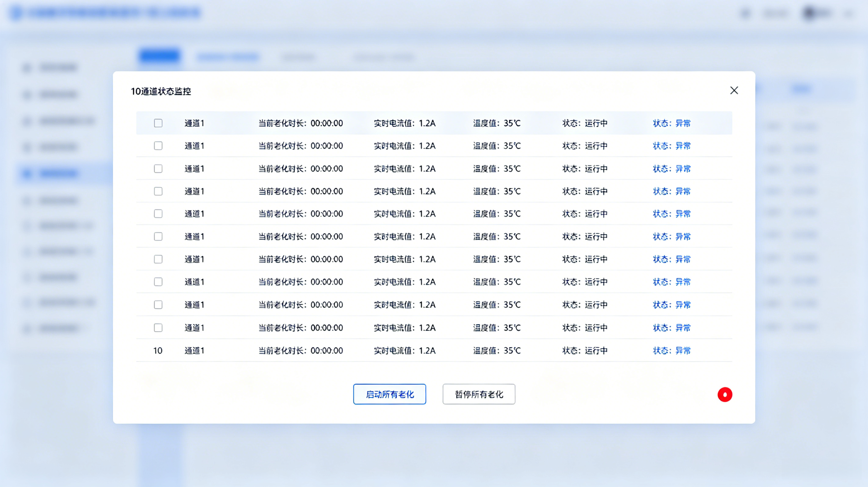This screenshot has width=868, height=487.
Task: Tick the checkbox in the ninth channel row
Action: point(158,305)
